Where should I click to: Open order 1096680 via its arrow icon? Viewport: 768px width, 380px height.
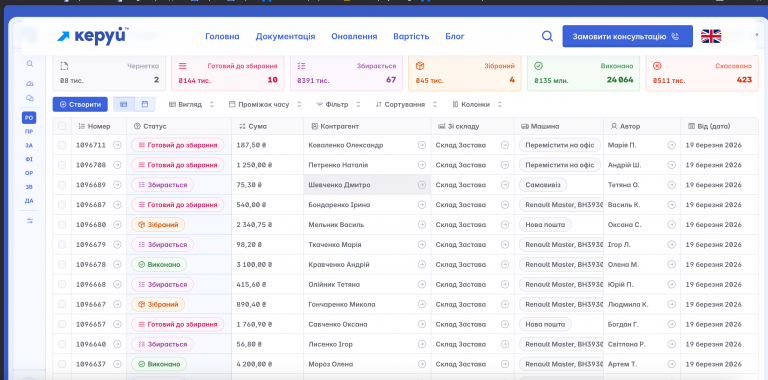117,225
